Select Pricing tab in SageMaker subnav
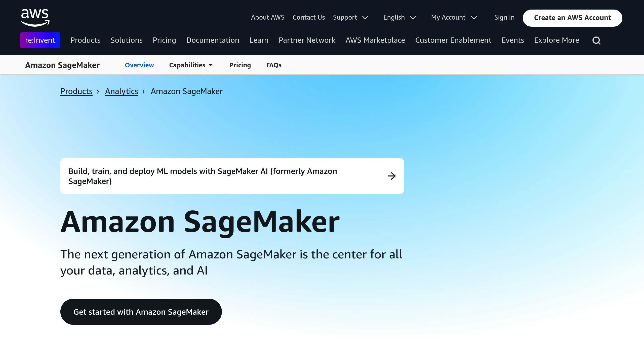Screen dimensions: 644x362 point(240,65)
